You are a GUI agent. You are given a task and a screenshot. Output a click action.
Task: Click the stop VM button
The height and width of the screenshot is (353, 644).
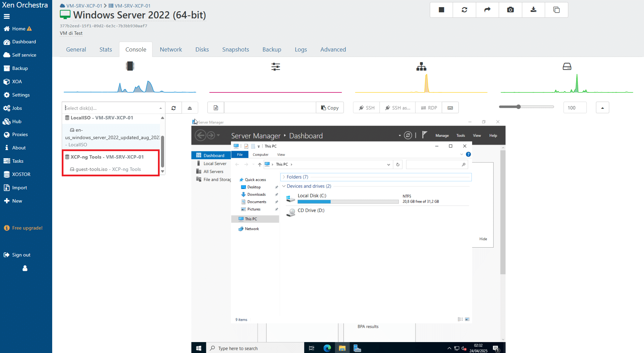click(x=441, y=10)
